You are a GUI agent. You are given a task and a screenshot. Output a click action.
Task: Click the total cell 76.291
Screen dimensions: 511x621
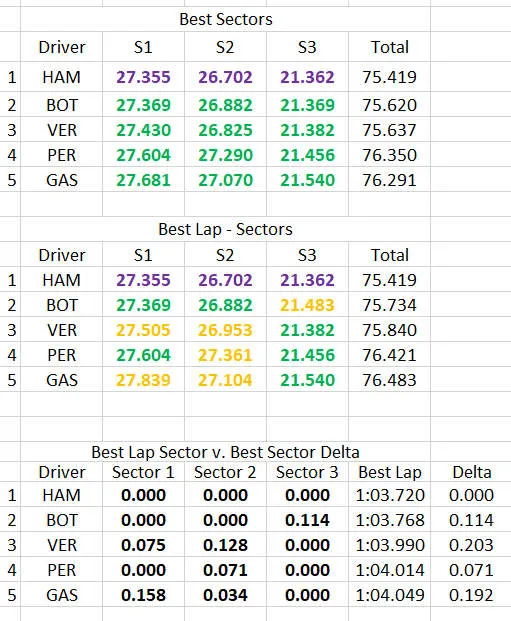(390, 180)
